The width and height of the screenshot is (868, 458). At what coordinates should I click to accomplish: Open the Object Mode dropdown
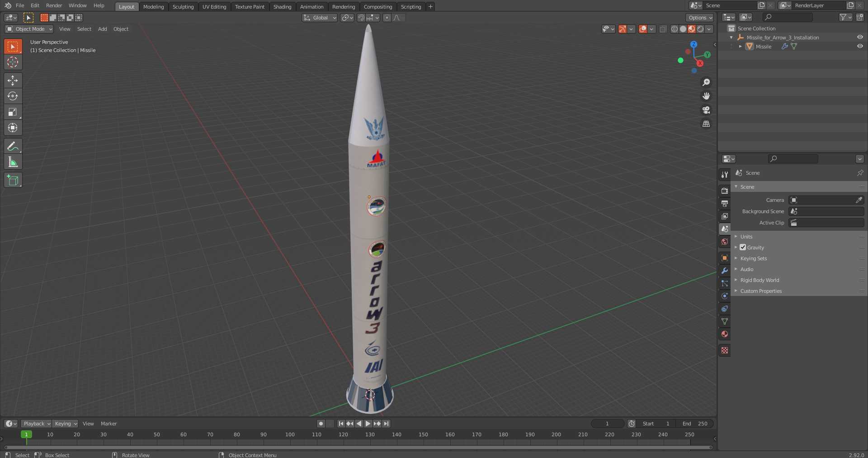click(29, 29)
